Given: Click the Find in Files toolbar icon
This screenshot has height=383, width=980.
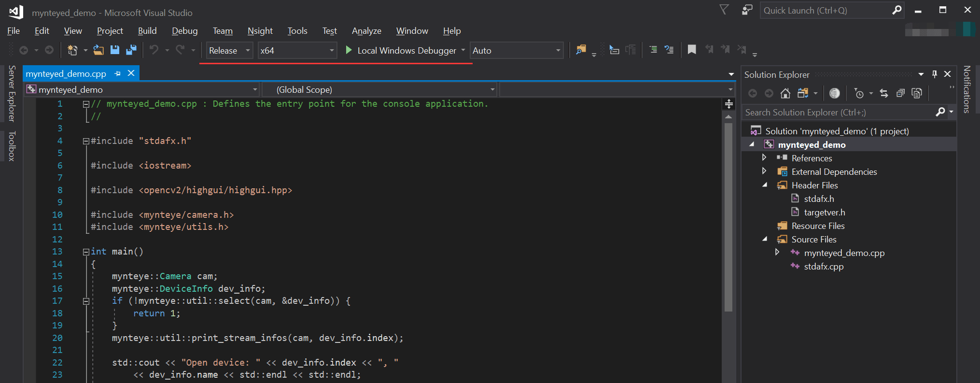Looking at the screenshot, I should [581, 50].
